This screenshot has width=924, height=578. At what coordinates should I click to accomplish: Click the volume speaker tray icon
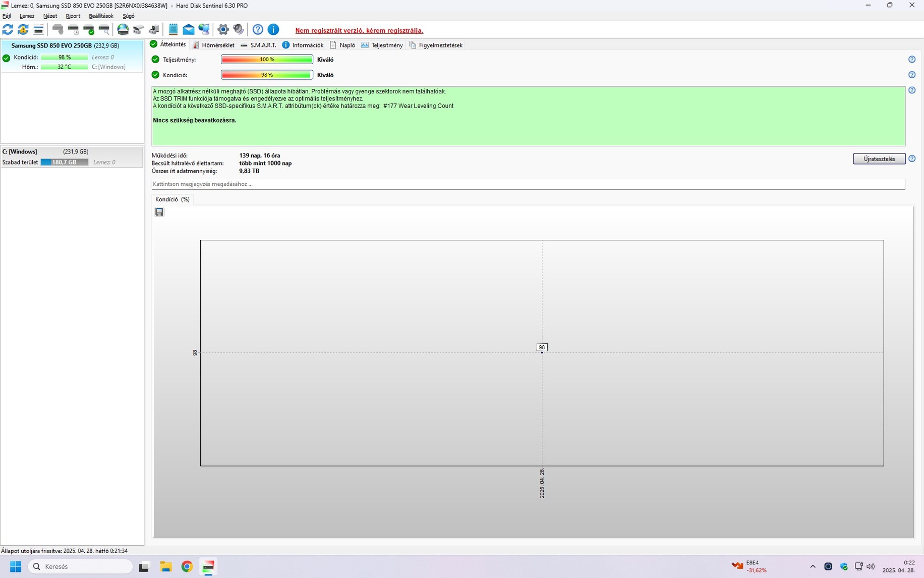click(x=871, y=566)
